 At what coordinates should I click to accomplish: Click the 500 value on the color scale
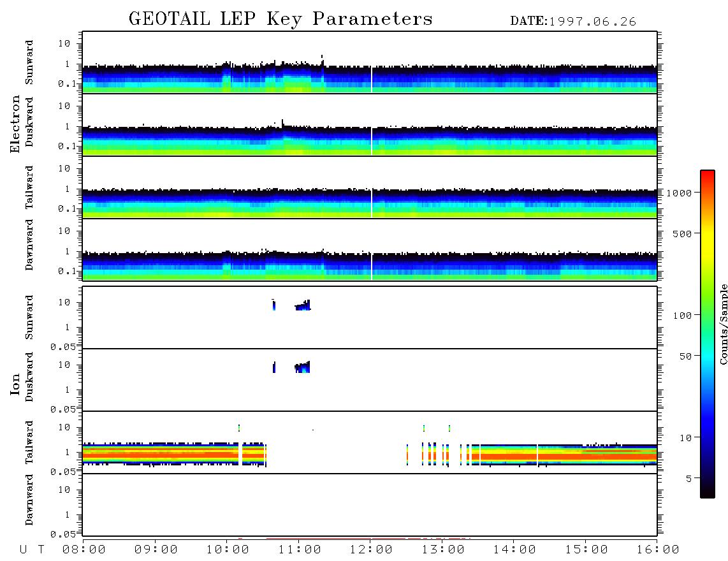[683, 233]
